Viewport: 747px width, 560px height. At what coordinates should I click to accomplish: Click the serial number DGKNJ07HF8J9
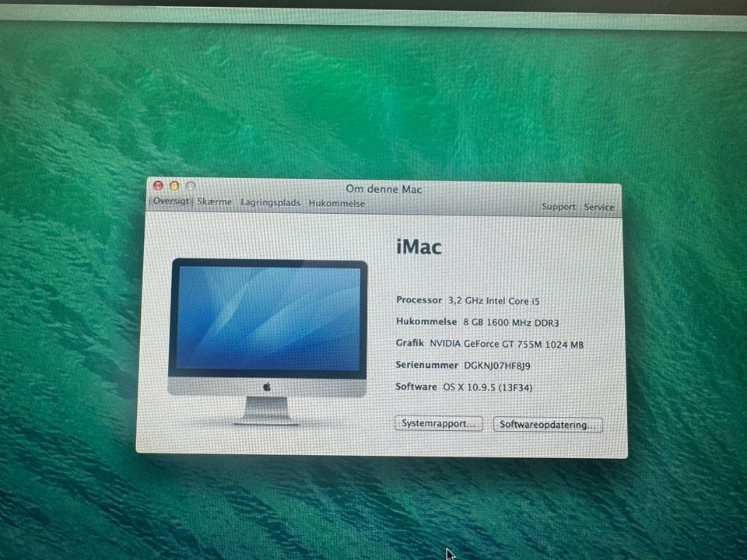point(497,366)
